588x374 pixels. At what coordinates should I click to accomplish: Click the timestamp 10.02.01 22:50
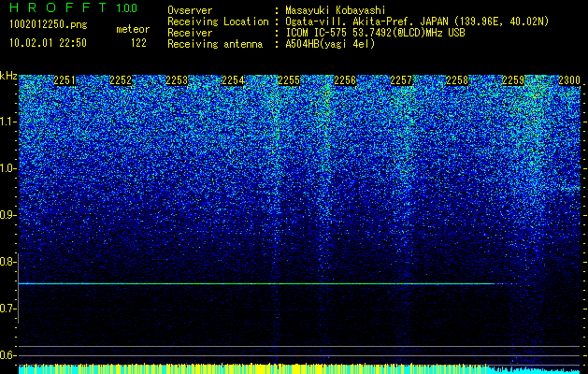point(48,43)
